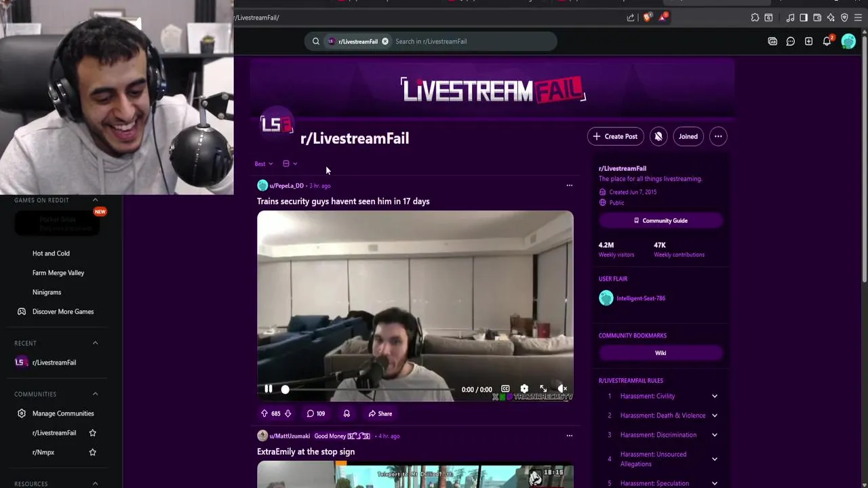The width and height of the screenshot is (868, 488).
Task: Toggle closed captions on the video
Action: (505, 389)
